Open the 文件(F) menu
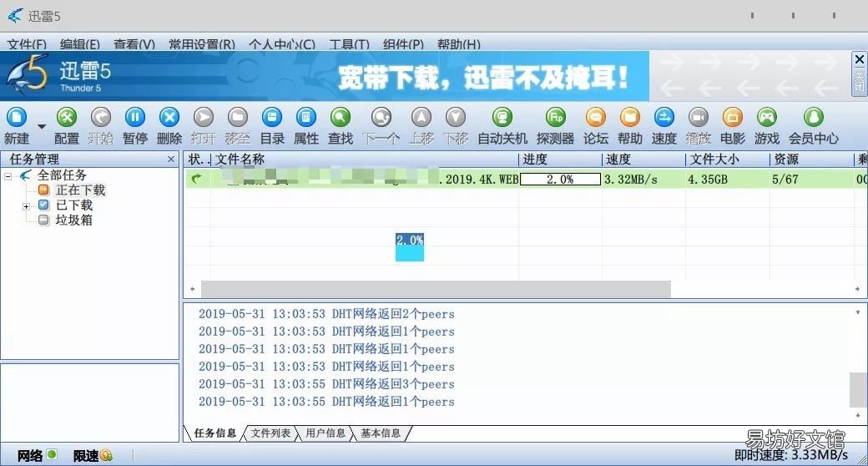Screen dimensions: 868x466 (x=27, y=43)
